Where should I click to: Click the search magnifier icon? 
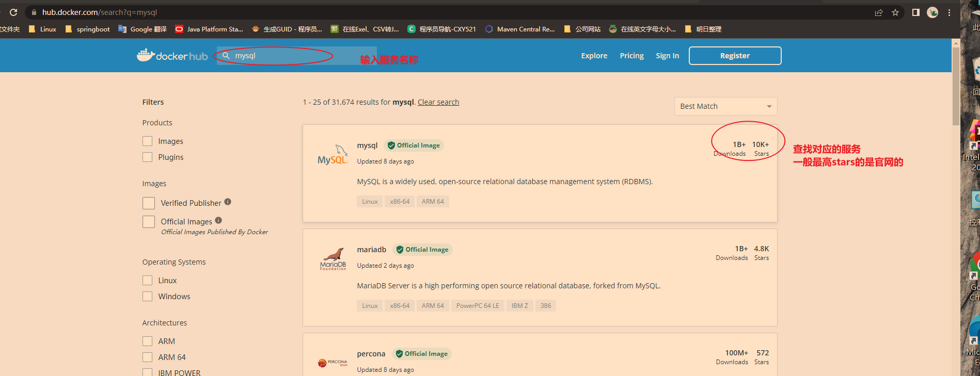pos(226,56)
